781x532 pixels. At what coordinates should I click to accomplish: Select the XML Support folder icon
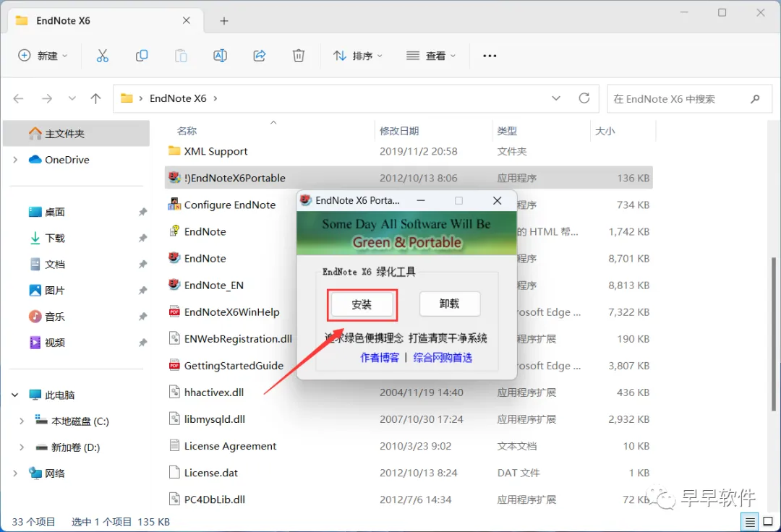[x=174, y=150]
